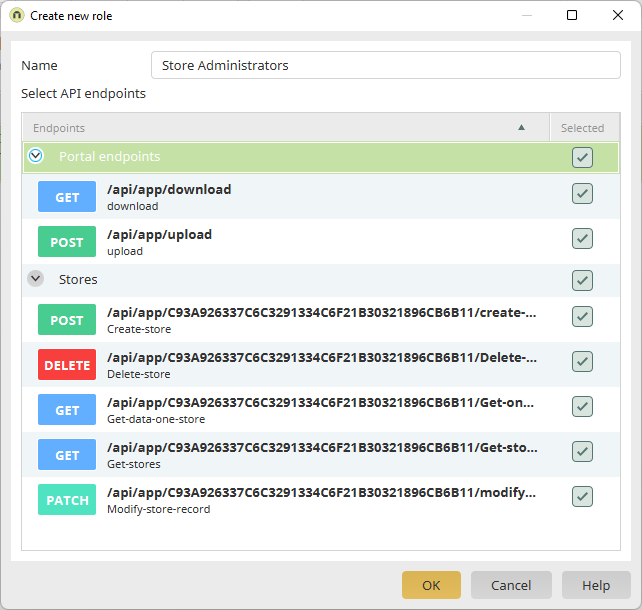Click the Cancel button
This screenshot has width=642, height=610.
(511, 585)
